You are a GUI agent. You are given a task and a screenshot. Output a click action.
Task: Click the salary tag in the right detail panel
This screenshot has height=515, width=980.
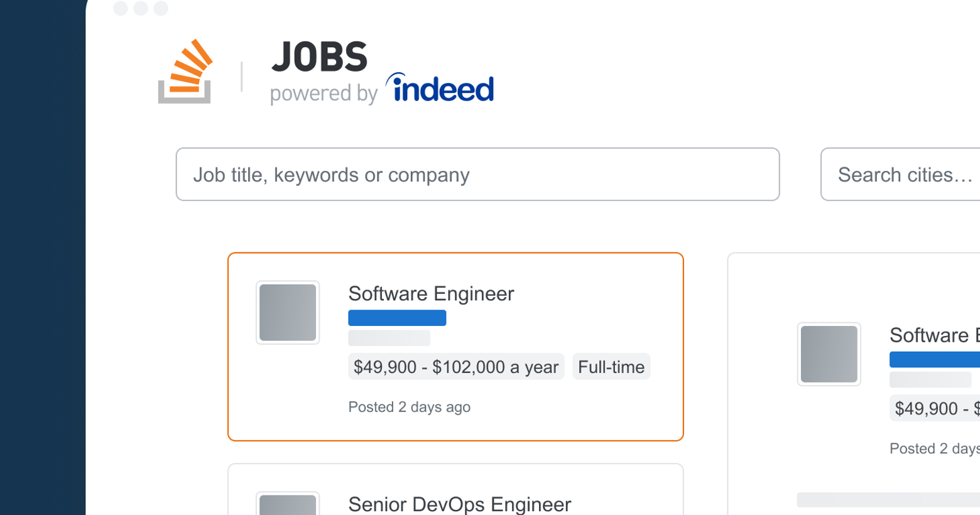(935, 408)
